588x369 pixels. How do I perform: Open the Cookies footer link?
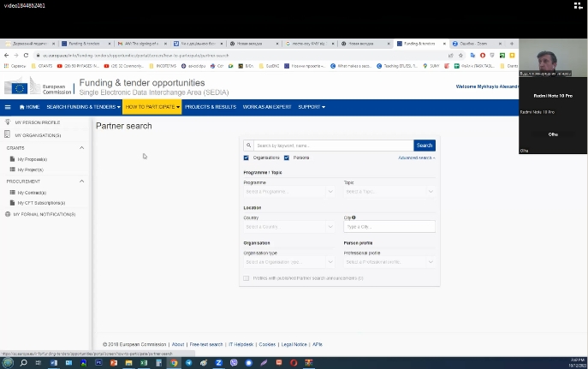(267, 344)
